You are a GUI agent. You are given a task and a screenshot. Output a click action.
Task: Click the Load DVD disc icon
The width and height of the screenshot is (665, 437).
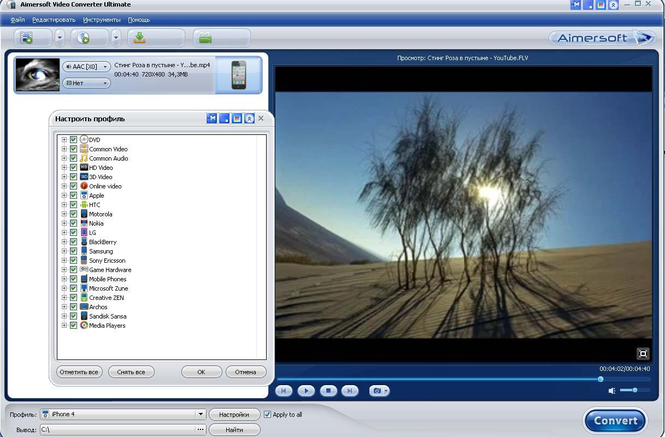[x=83, y=38]
